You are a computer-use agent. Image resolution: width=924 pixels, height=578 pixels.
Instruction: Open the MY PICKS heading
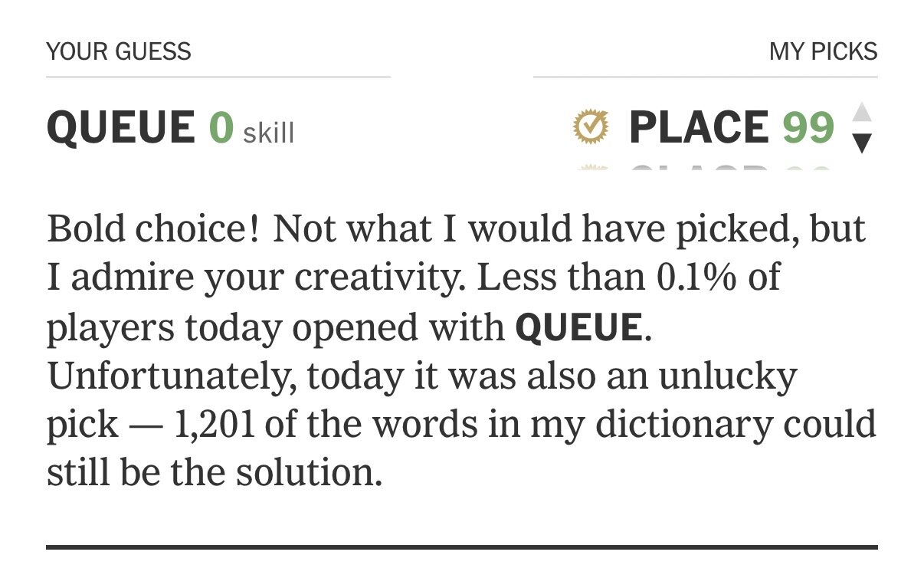823,52
